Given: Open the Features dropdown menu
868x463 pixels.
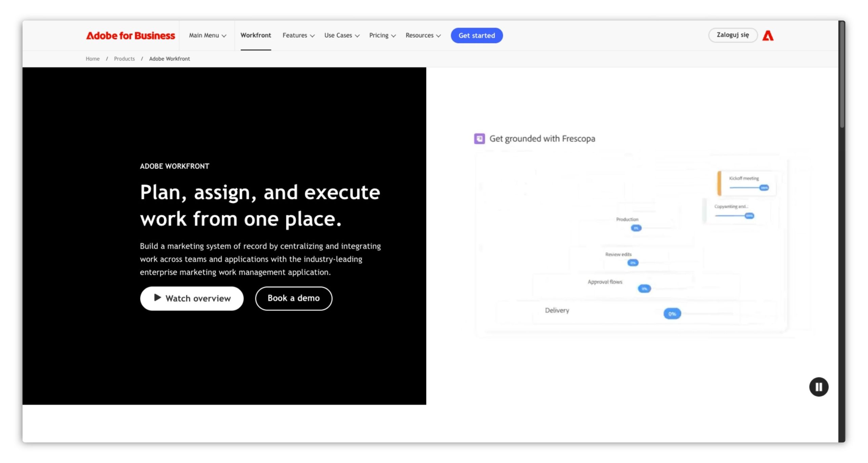Looking at the screenshot, I should point(298,35).
